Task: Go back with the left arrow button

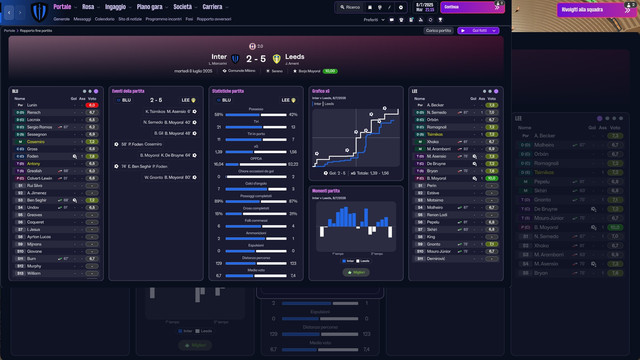Action: pos(9,13)
